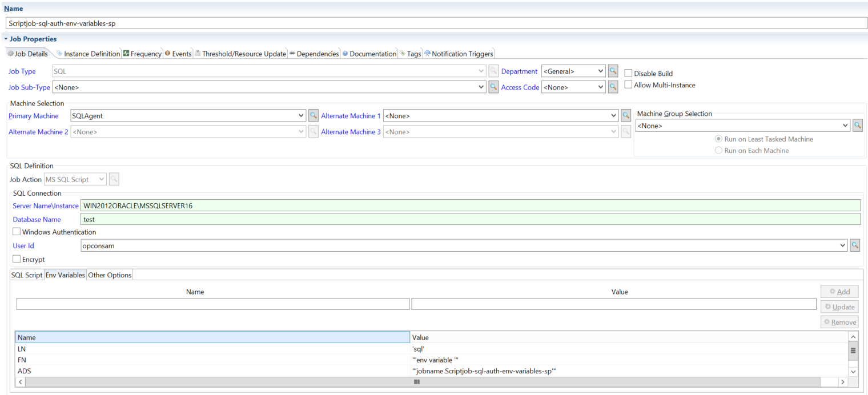Viewport: 868px width, 395px height.
Task: Click the Update button
Action: coord(839,307)
